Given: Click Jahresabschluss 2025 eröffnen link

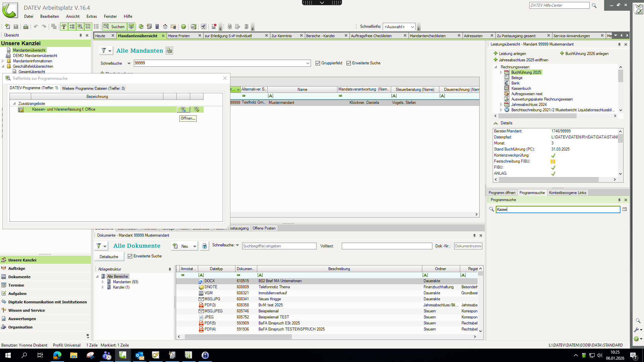Looking at the screenshot, I should (523, 60).
